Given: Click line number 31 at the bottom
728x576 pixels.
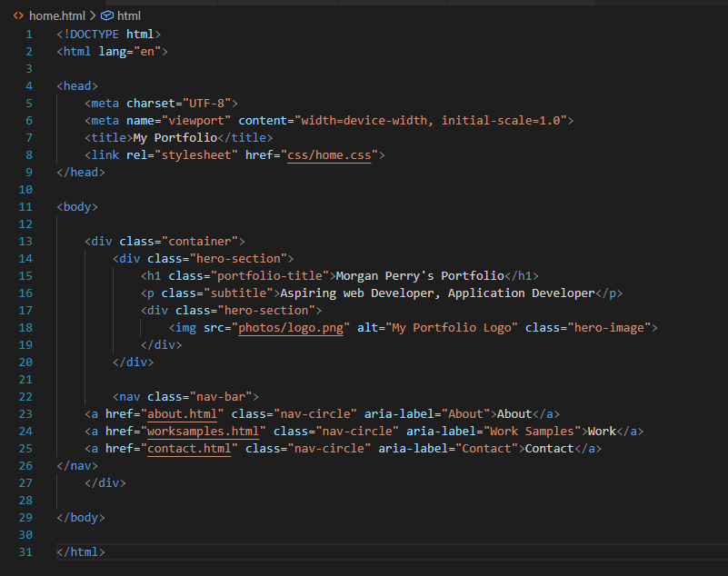Looking at the screenshot, I should [x=24, y=551].
